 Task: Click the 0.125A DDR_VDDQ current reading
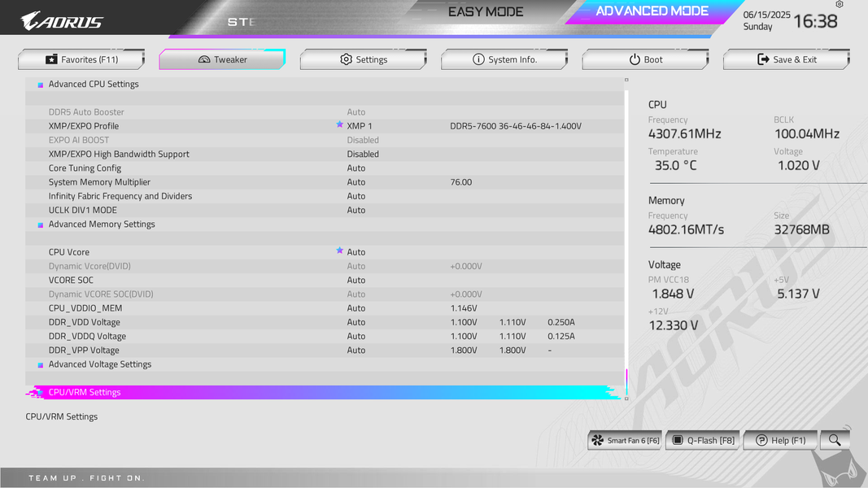(560, 337)
